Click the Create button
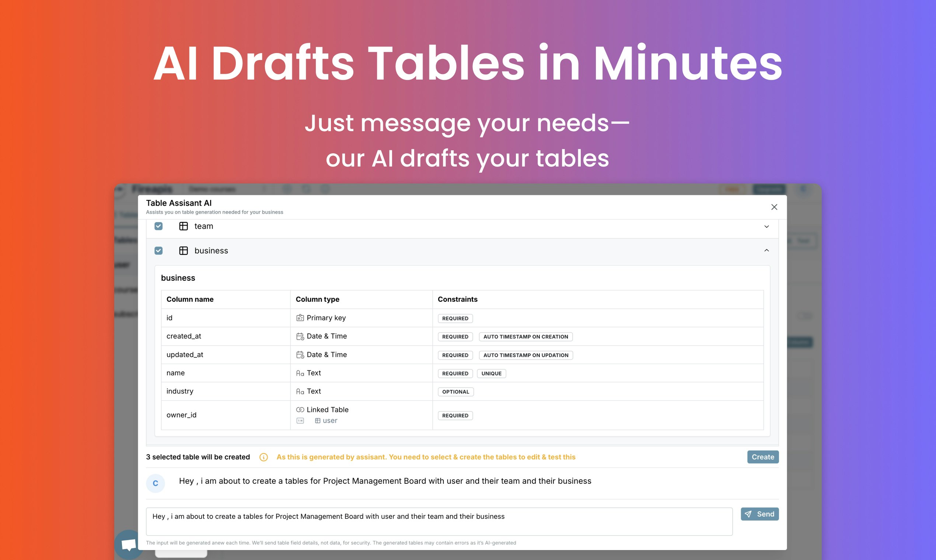The image size is (936, 560). click(763, 457)
